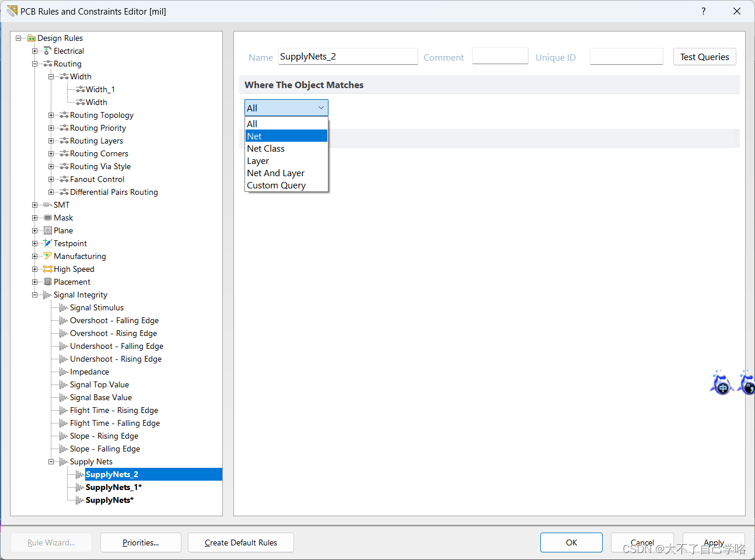Click the Differential Pairs Routing icon

(64, 192)
